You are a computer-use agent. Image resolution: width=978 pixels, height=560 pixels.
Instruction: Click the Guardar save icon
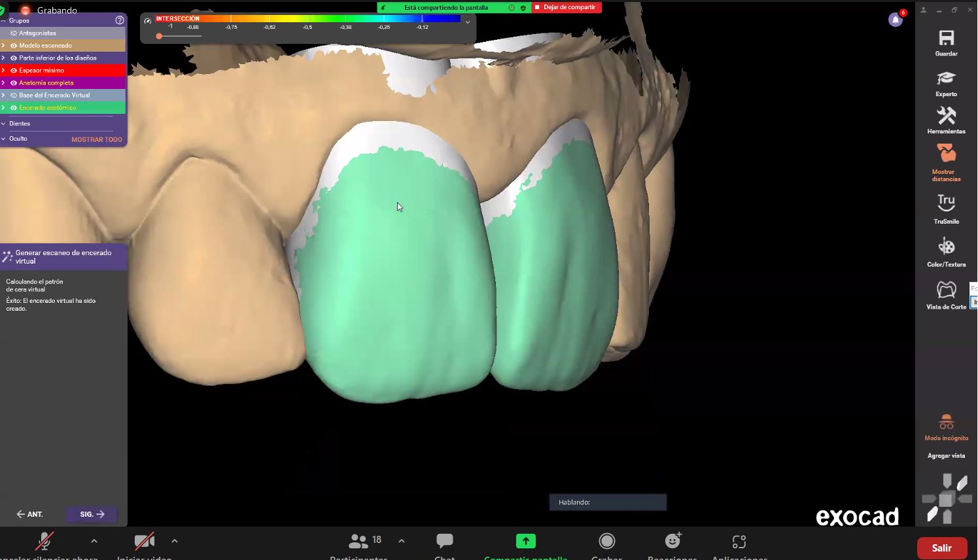(946, 38)
